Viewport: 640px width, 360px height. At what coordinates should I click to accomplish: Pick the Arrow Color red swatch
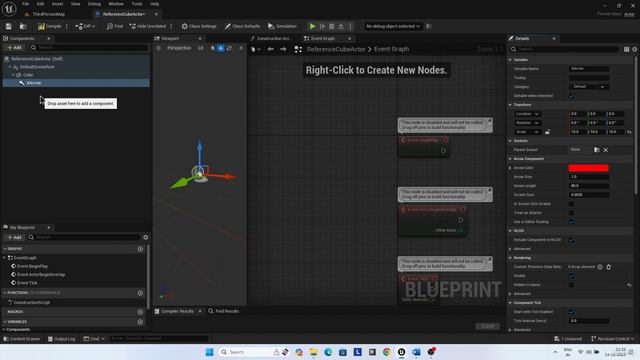pyautogui.click(x=588, y=168)
